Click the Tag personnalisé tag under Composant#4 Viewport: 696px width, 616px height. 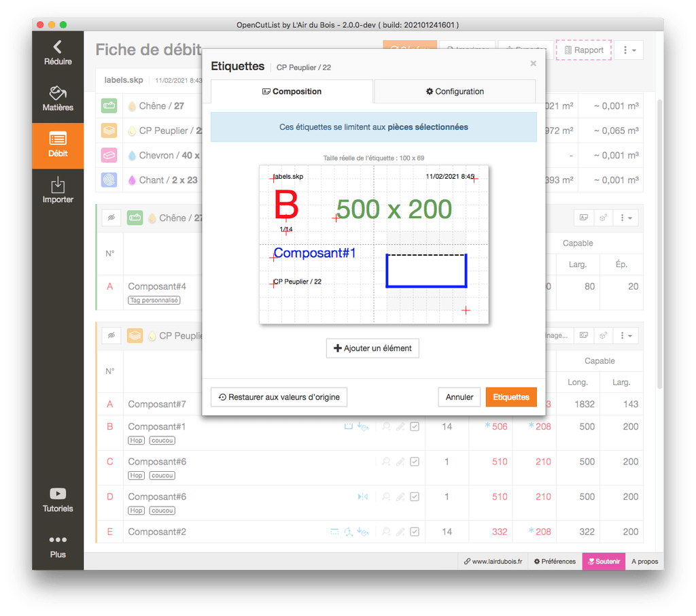click(154, 301)
